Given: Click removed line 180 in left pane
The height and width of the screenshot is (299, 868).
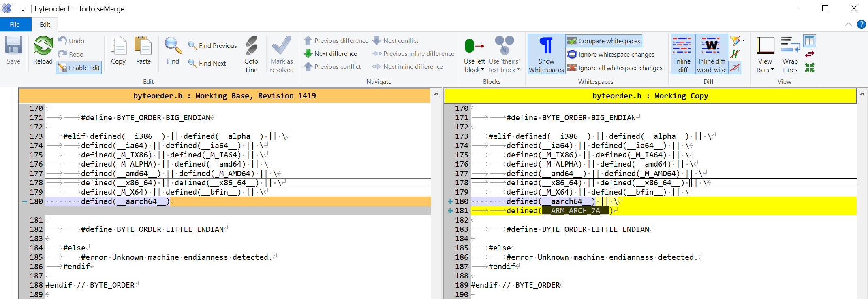Looking at the screenshot, I should coord(238,201).
